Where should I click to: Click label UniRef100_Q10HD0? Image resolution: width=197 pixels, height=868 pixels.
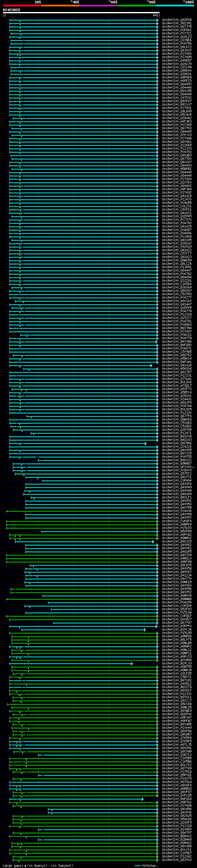point(177,829)
